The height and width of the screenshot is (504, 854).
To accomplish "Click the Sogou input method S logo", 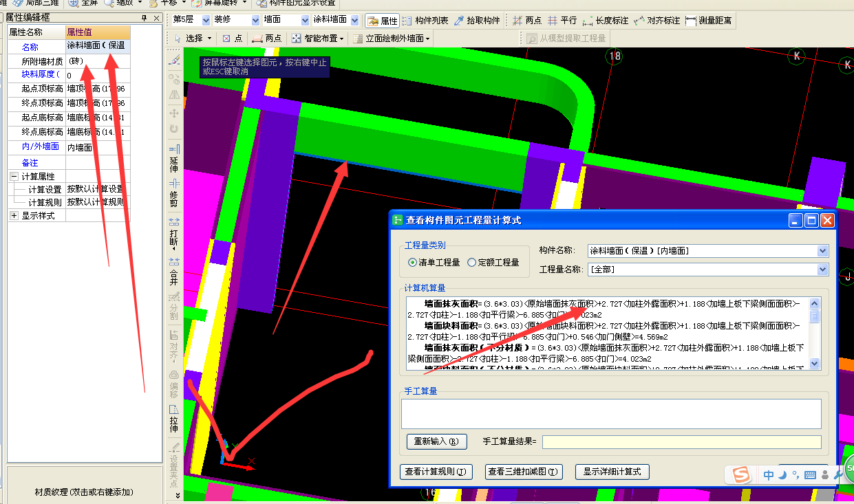I will 740,474.
